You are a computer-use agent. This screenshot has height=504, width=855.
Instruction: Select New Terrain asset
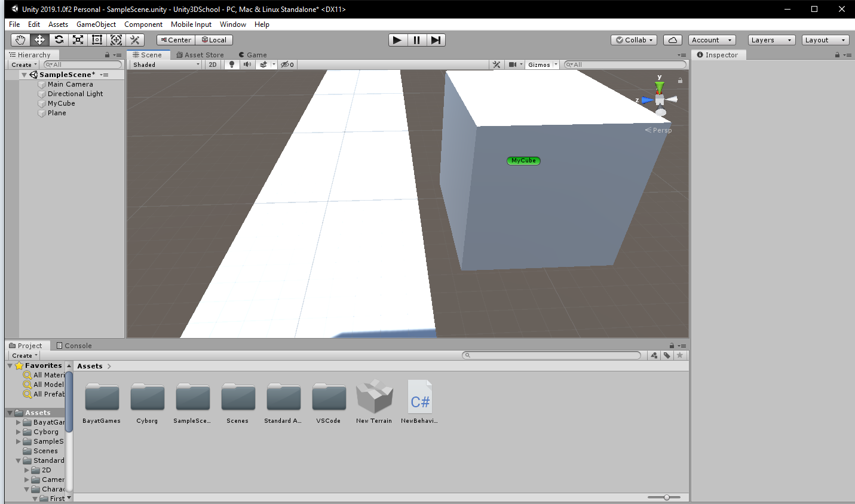(x=374, y=402)
